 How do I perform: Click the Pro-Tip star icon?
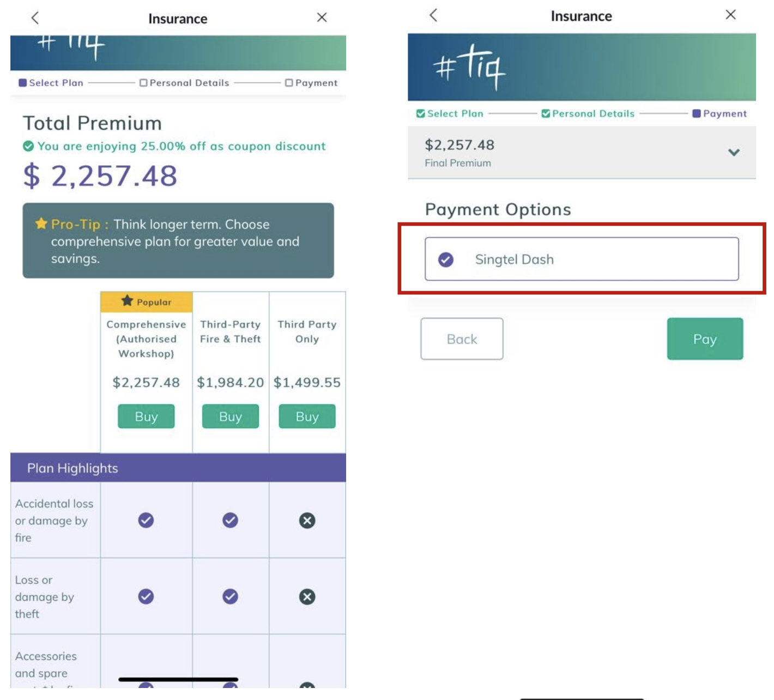pyautogui.click(x=41, y=224)
